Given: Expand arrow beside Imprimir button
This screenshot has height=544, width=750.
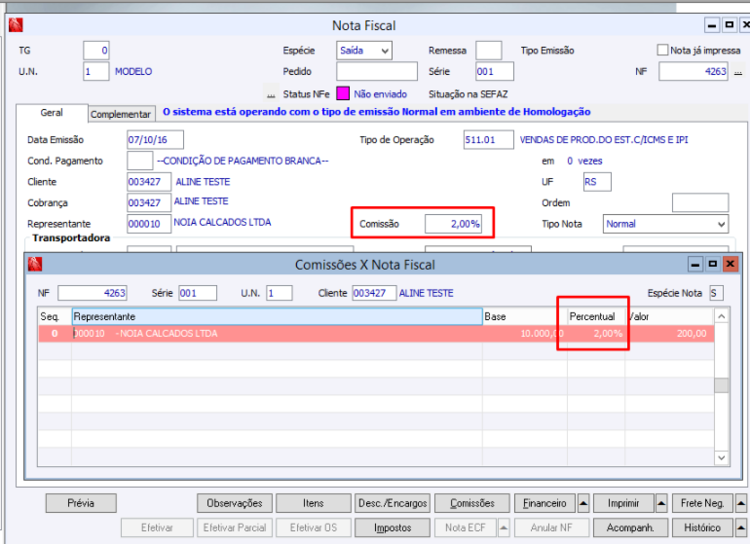Looking at the screenshot, I should coord(662,503).
